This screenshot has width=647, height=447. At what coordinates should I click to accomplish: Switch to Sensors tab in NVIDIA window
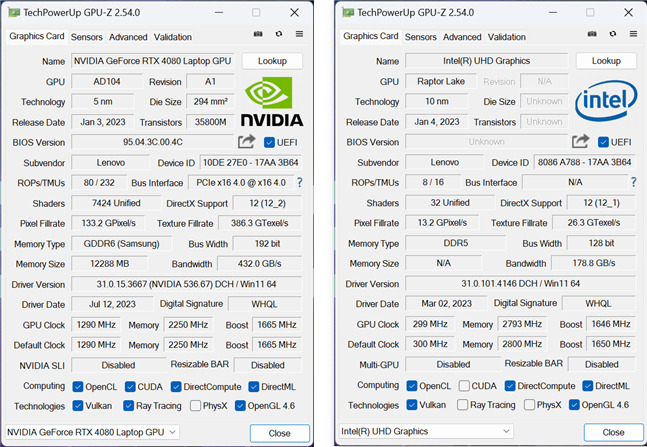click(x=86, y=37)
